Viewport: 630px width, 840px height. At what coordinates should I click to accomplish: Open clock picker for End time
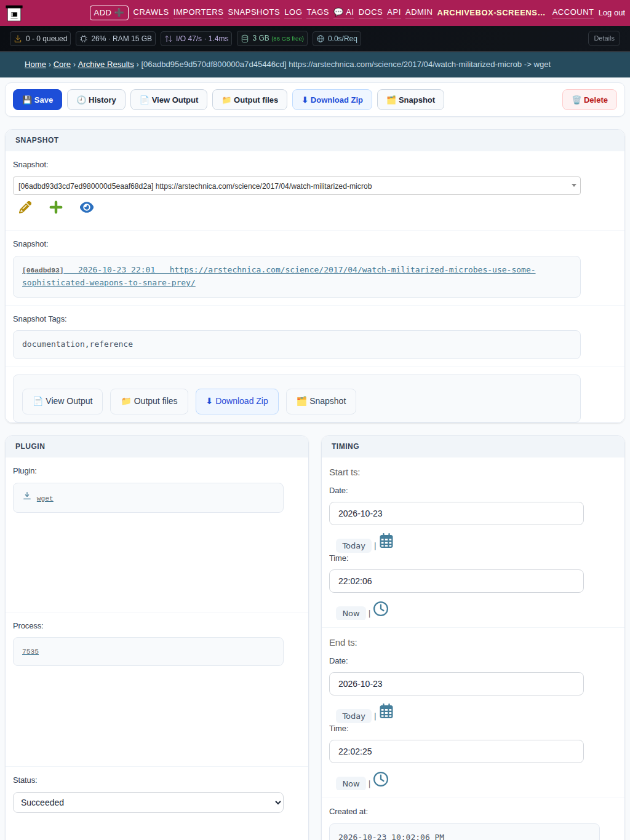point(381,779)
